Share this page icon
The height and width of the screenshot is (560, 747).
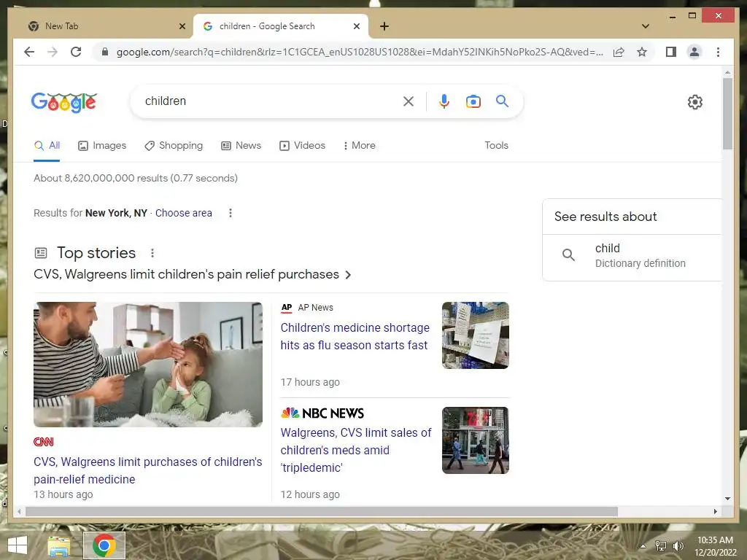(619, 52)
